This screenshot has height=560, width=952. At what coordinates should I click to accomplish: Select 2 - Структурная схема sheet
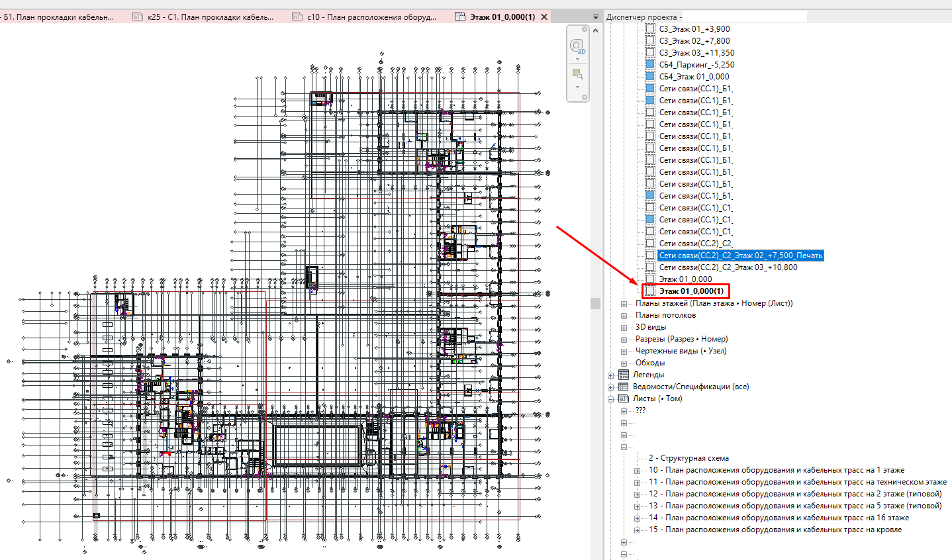(x=689, y=458)
